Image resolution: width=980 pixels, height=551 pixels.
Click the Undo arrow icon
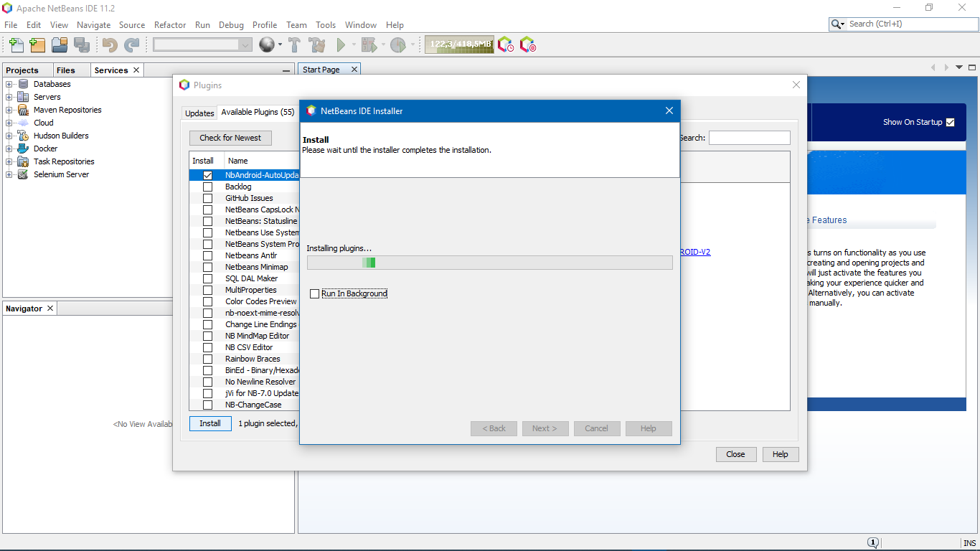pos(110,44)
